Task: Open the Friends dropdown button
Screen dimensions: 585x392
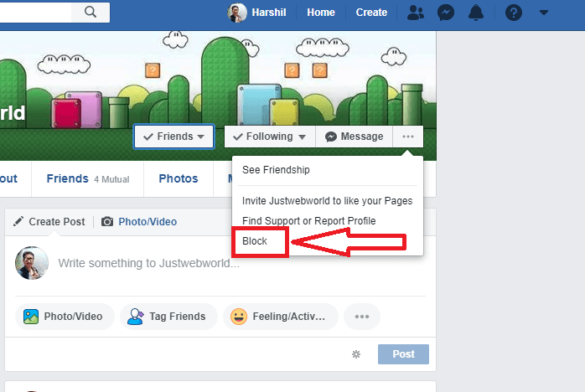Action: coord(173,137)
